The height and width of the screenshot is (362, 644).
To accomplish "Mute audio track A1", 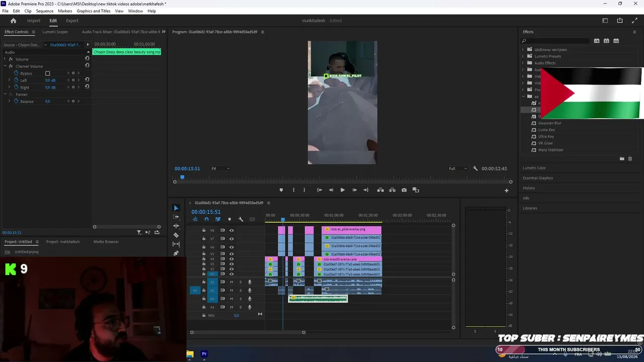I will [x=231, y=282].
